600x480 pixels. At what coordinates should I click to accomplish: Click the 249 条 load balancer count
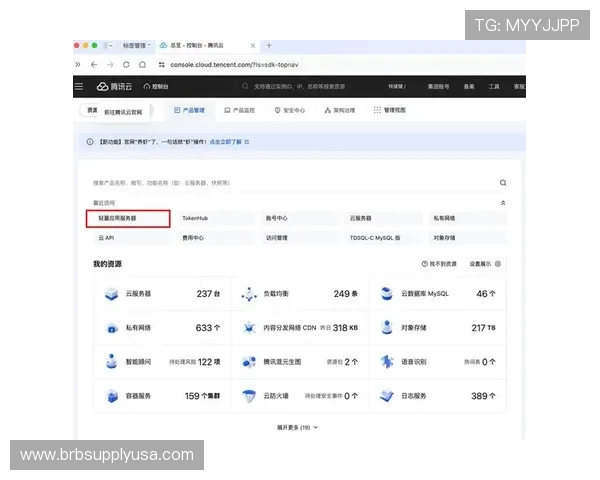(x=346, y=294)
